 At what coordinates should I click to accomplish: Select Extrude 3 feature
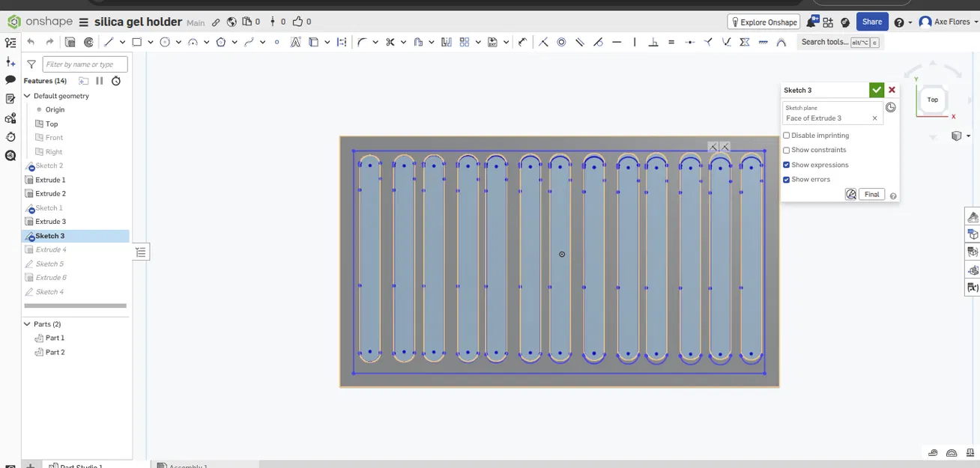(x=50, y=222)
